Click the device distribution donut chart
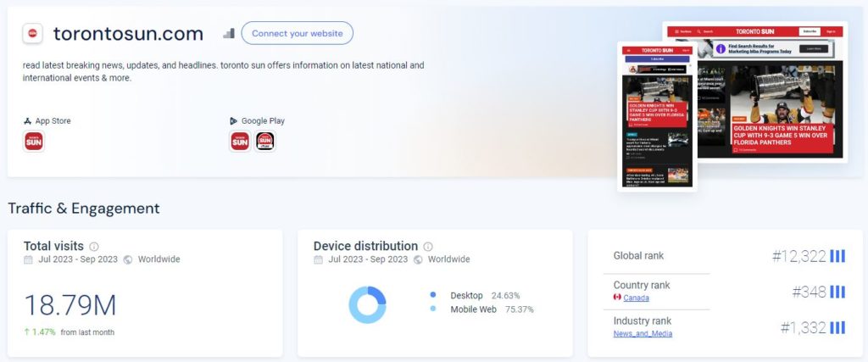The width and height of the screenshot is (868, 362). coord(367,304)
